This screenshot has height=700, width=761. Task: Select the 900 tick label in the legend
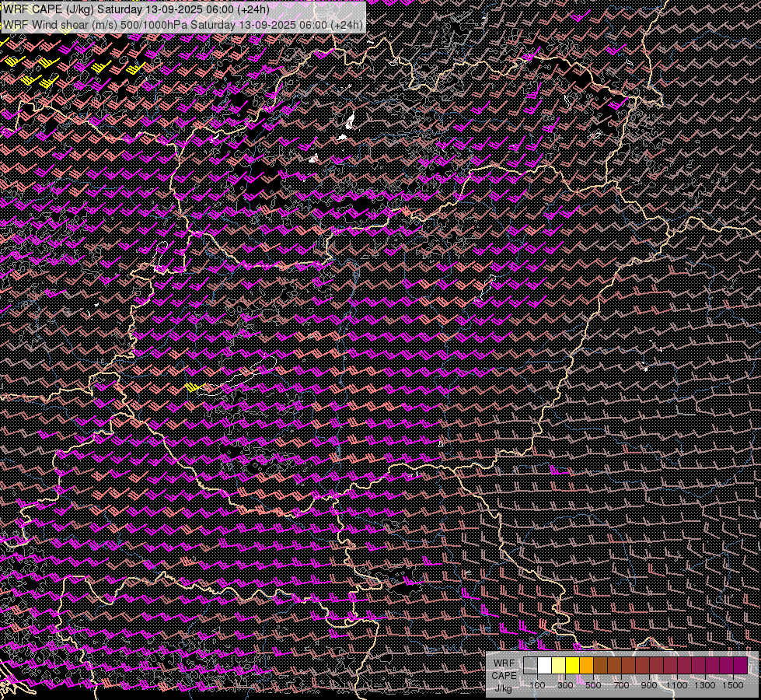[649, 685]
